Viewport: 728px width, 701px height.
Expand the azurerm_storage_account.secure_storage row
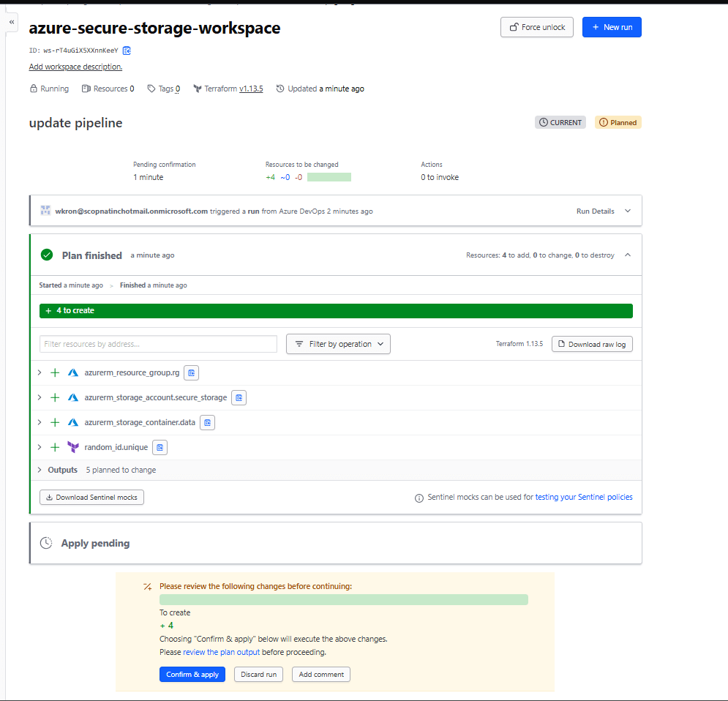[40, 398]
